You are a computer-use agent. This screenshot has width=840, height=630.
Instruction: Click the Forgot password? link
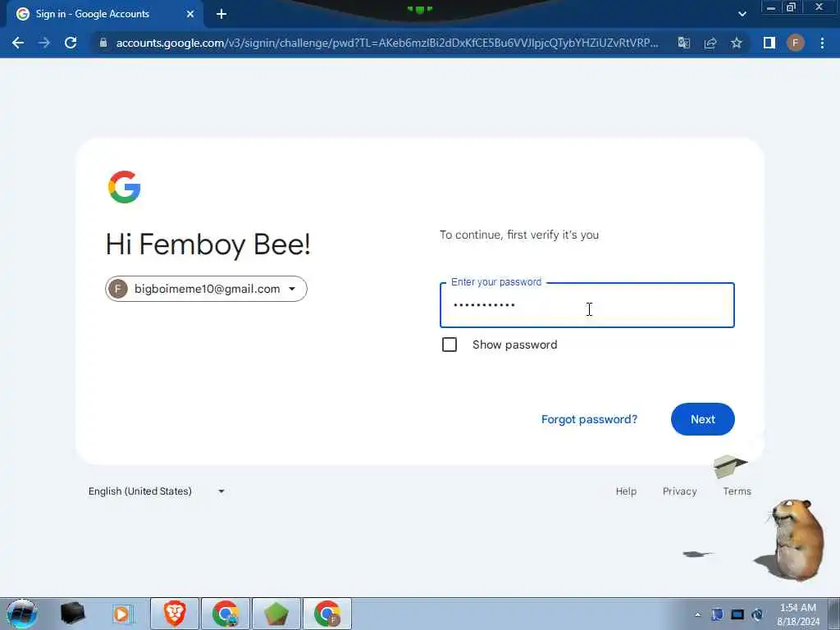point(589,419)
